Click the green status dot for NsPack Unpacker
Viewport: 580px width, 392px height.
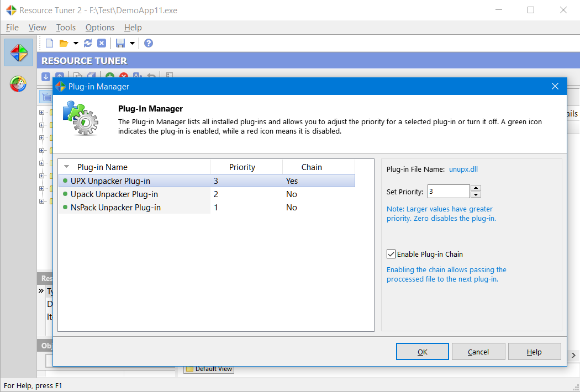65,208
